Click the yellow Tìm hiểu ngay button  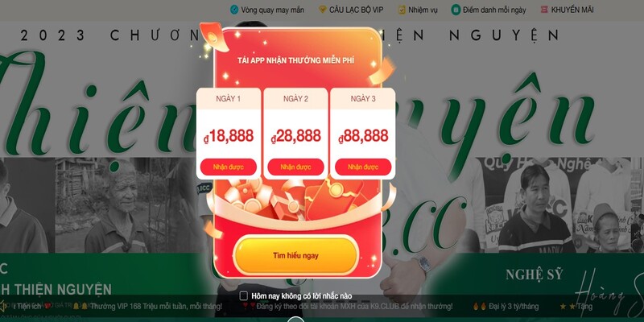(295, 255)
